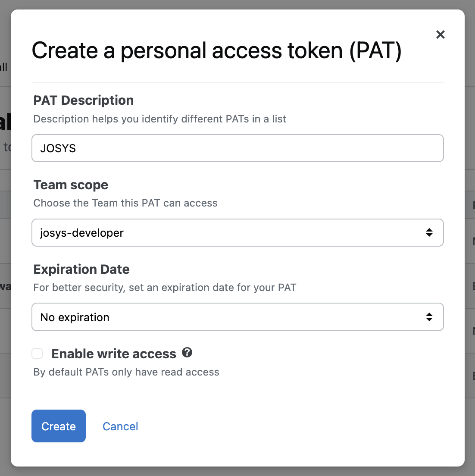Cancel the token creation

pyautogui.click(x=120, y=426)
